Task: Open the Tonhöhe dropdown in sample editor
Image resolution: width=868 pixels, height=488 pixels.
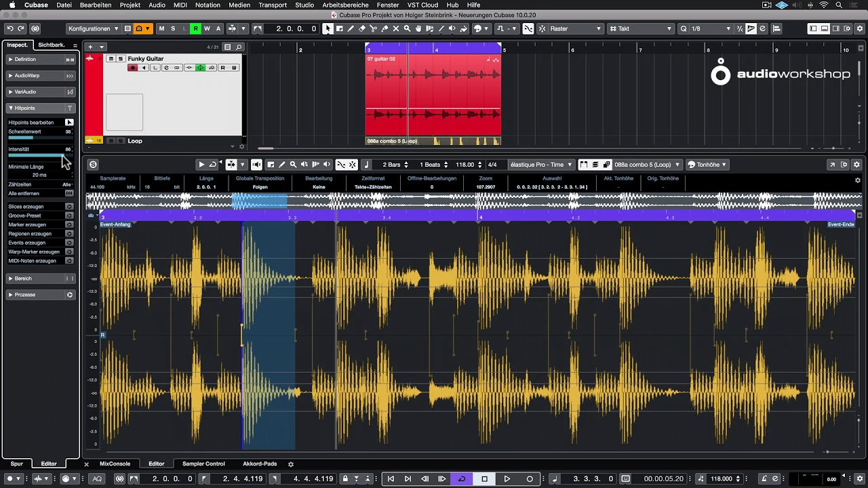Action: pos(707,165)
